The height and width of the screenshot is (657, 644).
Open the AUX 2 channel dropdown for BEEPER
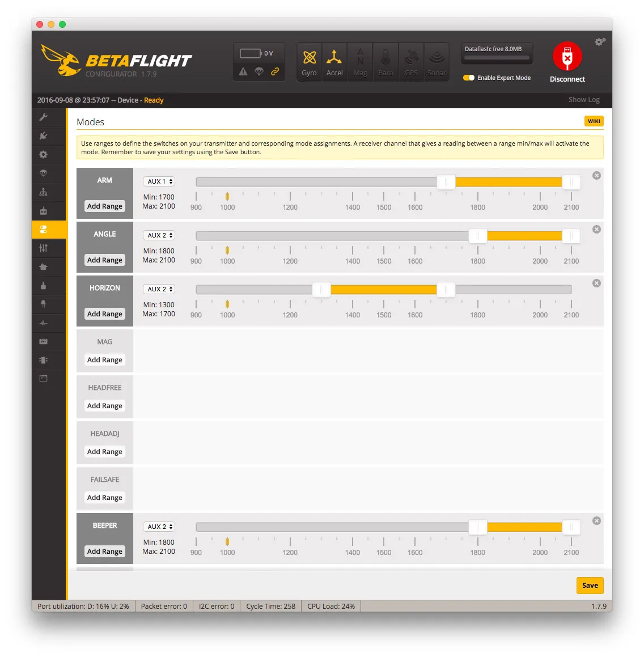(159, 527)
